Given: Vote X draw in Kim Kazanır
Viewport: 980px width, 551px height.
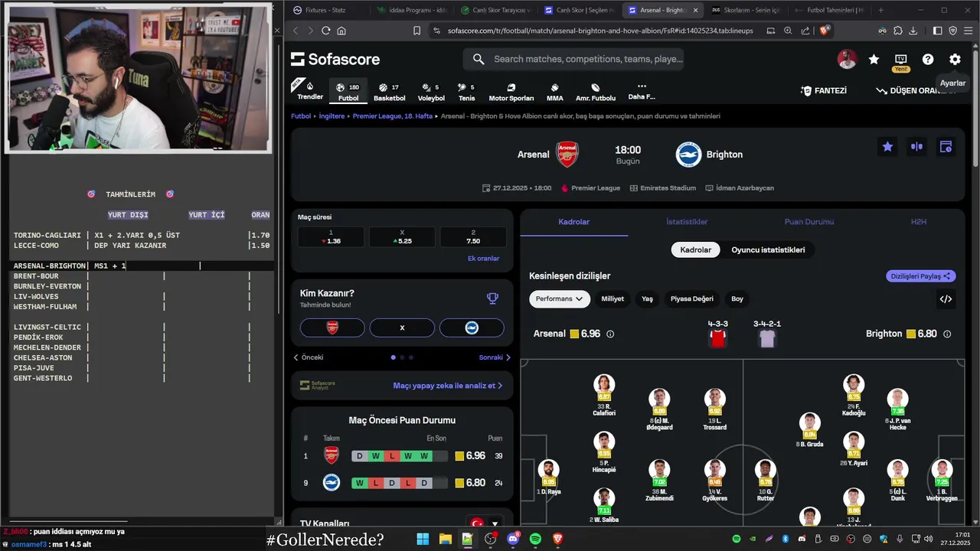Looking at the screenshot, I should coord(402,328).
